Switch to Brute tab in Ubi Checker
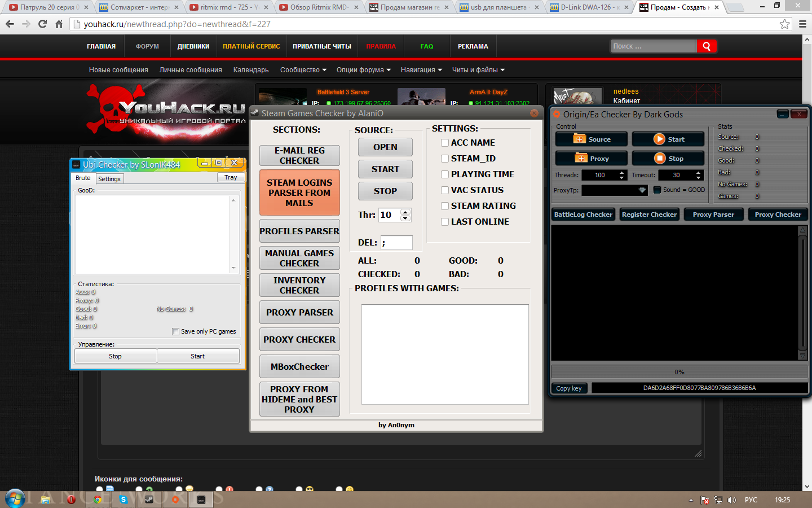 coord(83,178)
